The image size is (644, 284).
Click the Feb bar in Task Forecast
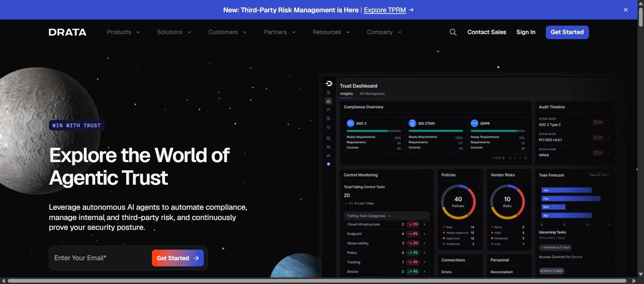(571, 198)
